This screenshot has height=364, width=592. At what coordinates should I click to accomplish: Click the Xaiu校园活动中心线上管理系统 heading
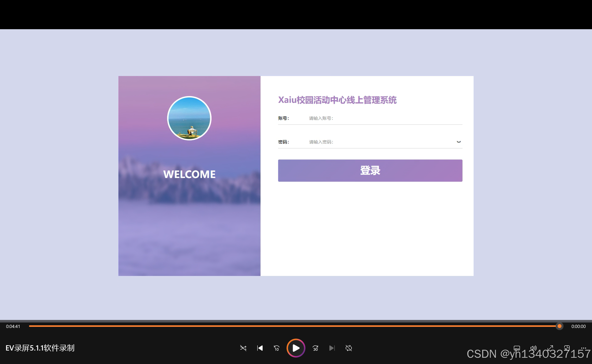pyautogui.click(x=337, y=100)
